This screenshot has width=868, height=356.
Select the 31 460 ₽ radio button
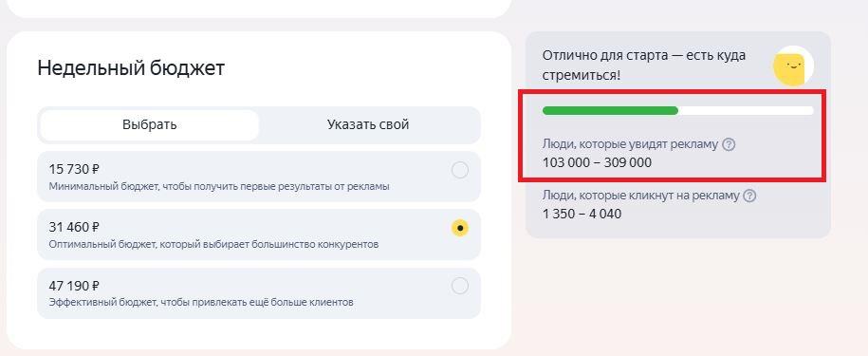click(x=460, y=228)
